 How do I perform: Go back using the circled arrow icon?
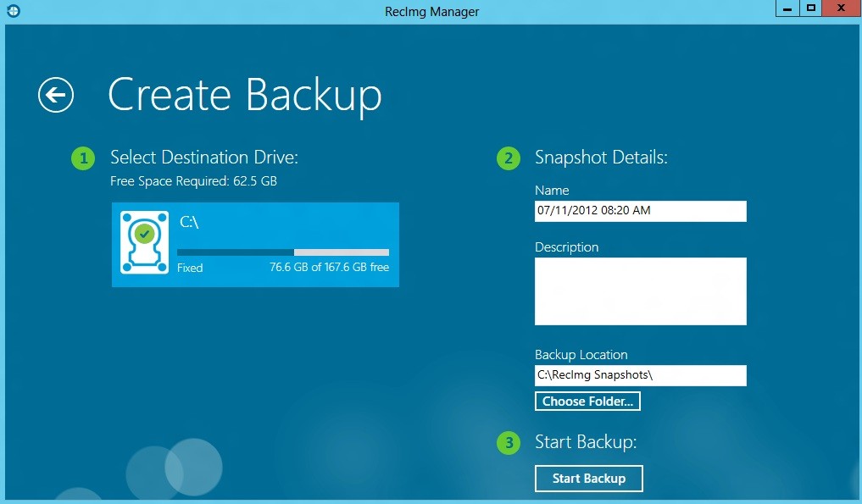tap(56, 95)
